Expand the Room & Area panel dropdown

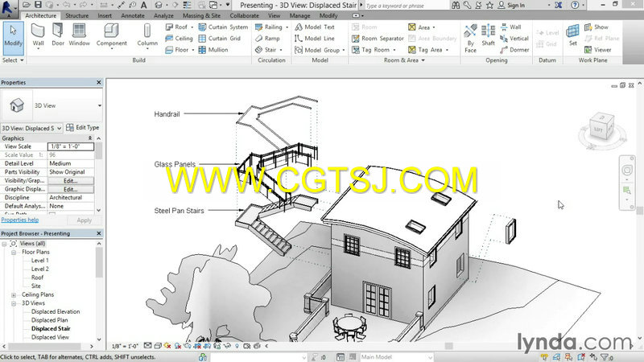405,60
